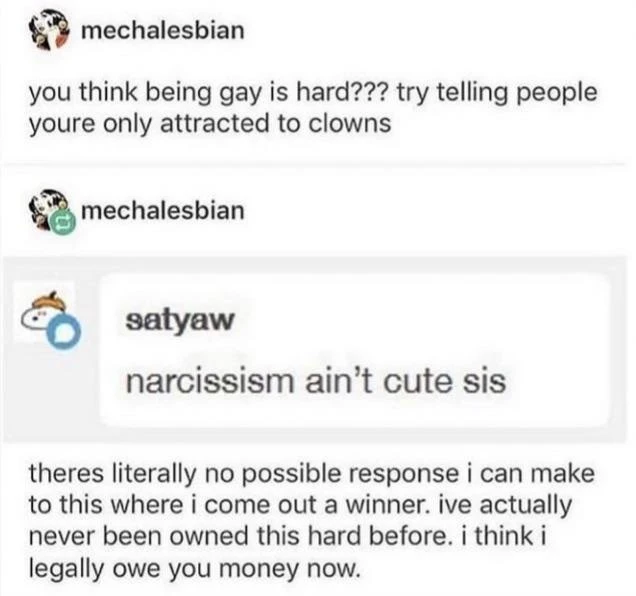Click the divider line between the two posts
This screenshot has height=596, width=636.
point(314,165)
